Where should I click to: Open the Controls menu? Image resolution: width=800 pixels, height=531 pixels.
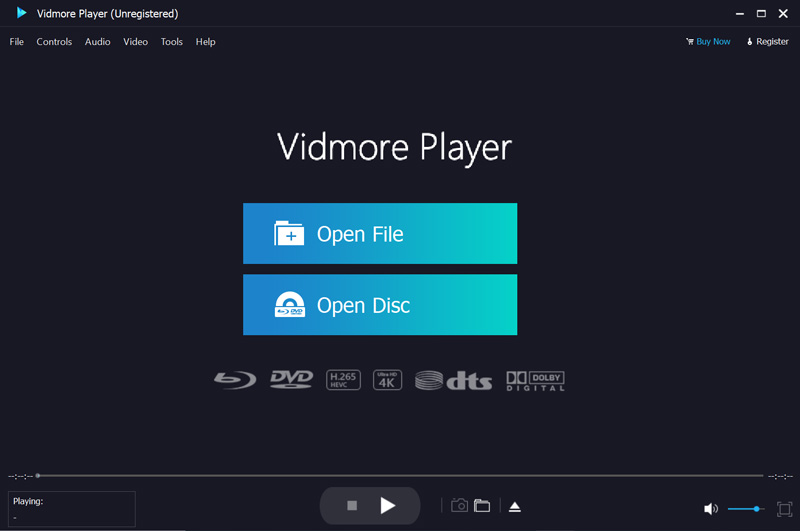coord(54,42)
